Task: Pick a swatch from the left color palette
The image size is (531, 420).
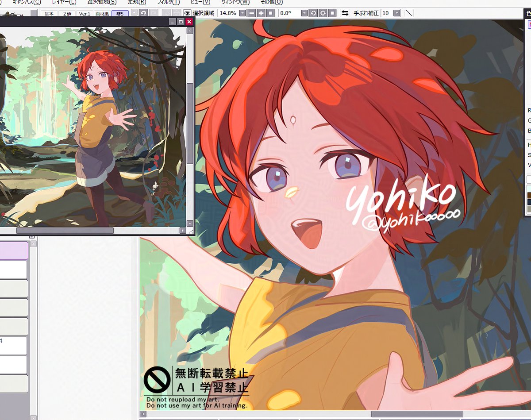Action: tap(13, 250)
